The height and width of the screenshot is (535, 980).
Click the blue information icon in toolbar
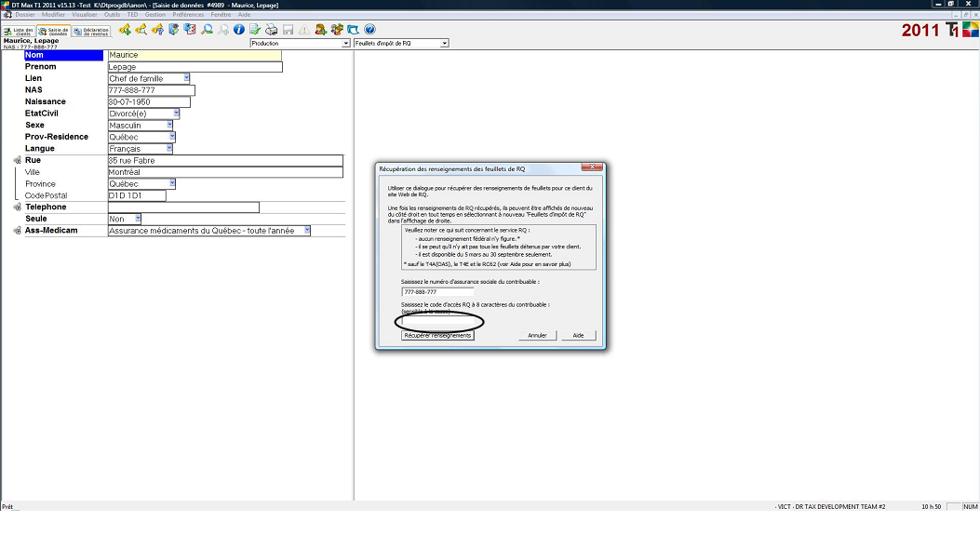coord(238,30)
